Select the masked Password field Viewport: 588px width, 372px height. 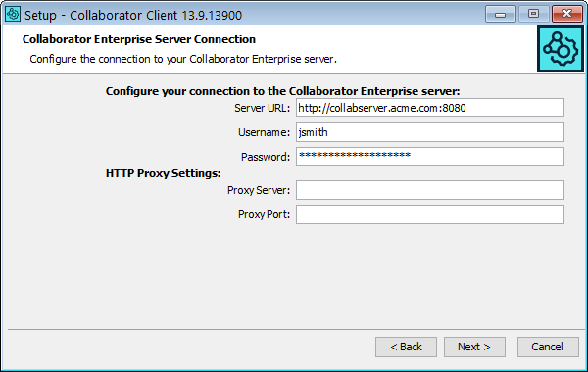430,157
